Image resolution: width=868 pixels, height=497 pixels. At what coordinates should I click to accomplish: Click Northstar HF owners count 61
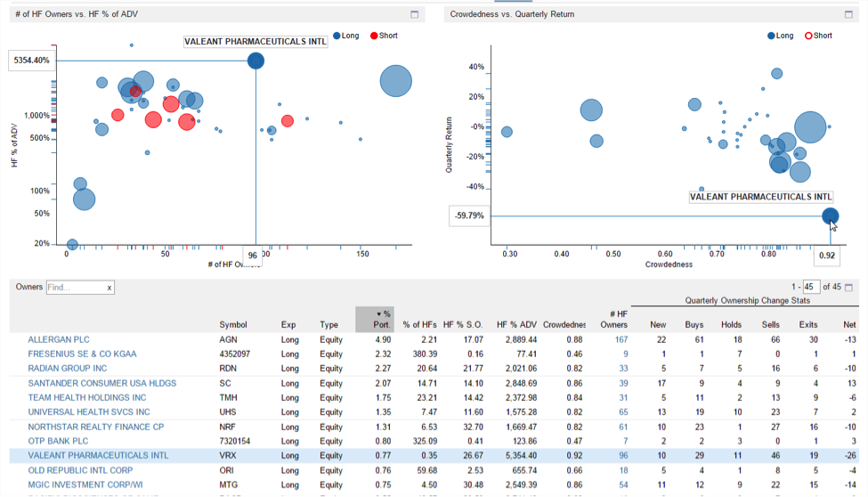[x=623, y=428]
